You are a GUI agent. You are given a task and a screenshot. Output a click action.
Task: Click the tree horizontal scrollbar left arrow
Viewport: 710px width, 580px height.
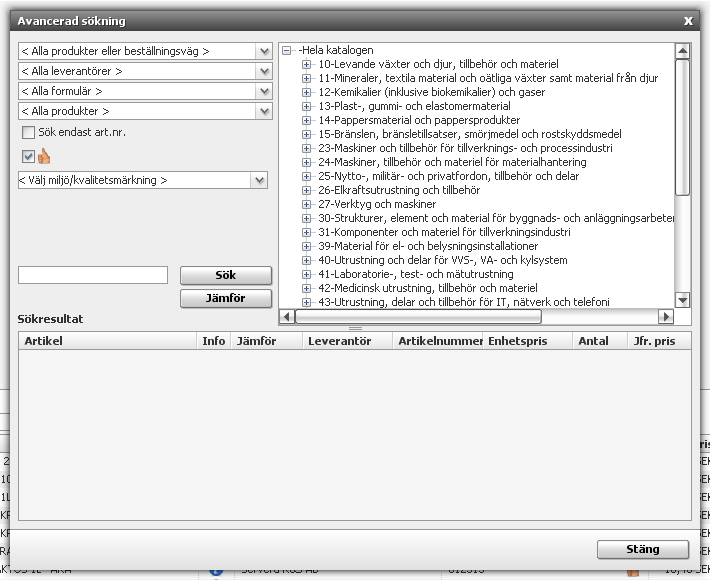(x=287, y=316)
